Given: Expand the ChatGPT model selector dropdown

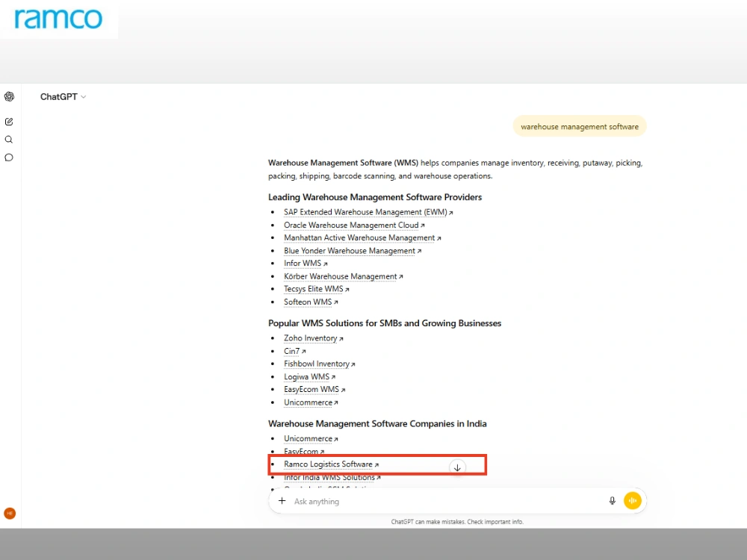Looking at the screenshot, I should (63, 96).
